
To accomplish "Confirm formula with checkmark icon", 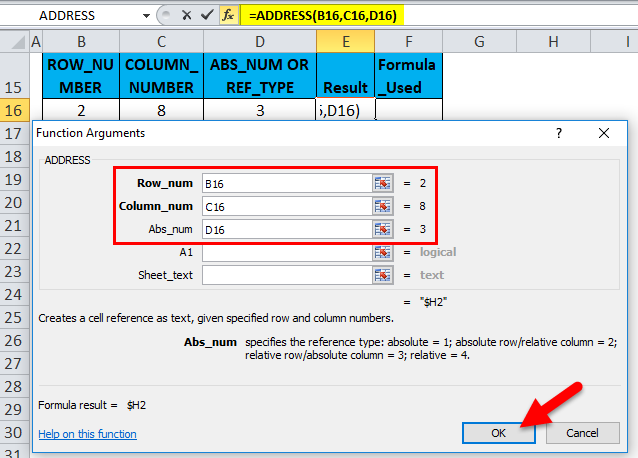I will (207, 15).
